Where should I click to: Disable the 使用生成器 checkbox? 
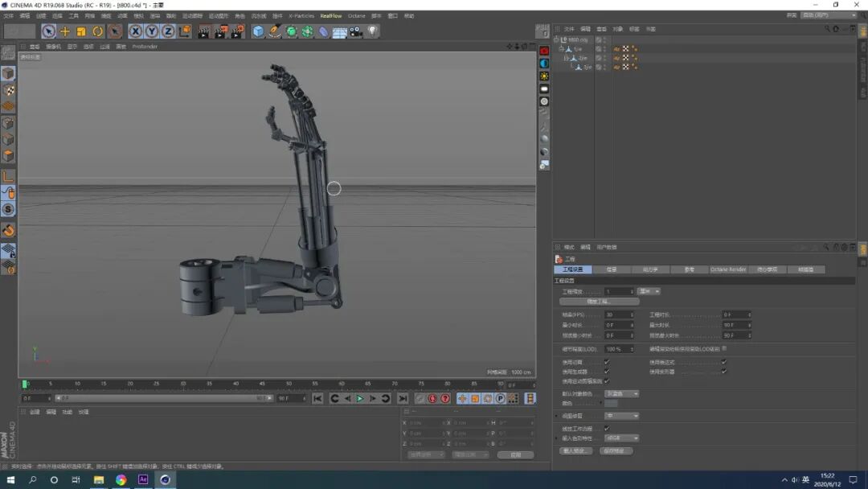click(607, 372)
